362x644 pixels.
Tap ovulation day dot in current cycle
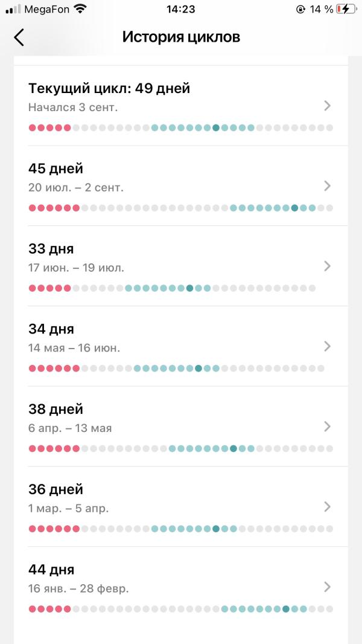tap(216, 127)
